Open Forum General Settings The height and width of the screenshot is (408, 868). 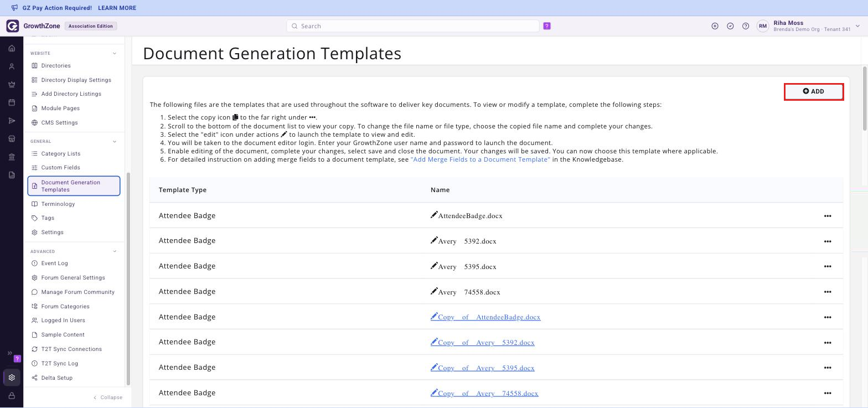(x=74, y=278)
